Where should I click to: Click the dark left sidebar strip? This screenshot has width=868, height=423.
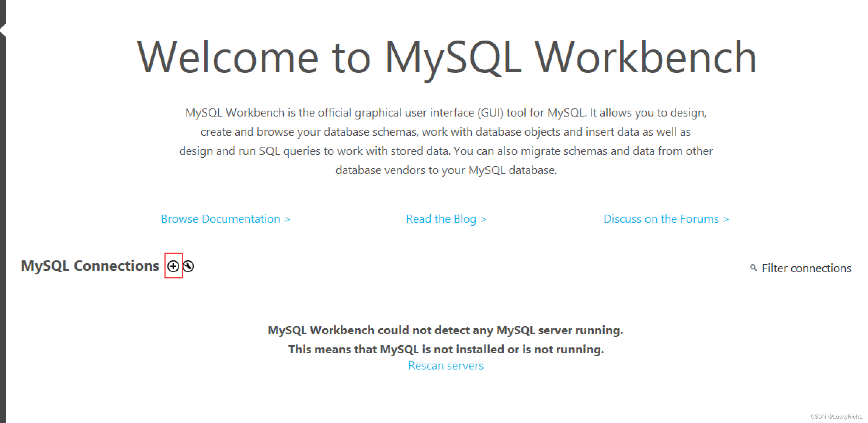pyautogui.click(x=3, y=221)
